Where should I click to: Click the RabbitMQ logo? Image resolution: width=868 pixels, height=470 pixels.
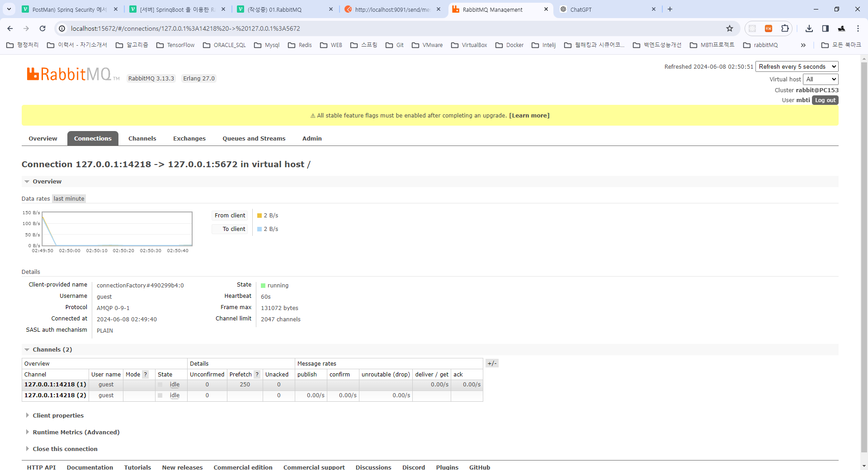pyautogui.click(x=72, y=74)
